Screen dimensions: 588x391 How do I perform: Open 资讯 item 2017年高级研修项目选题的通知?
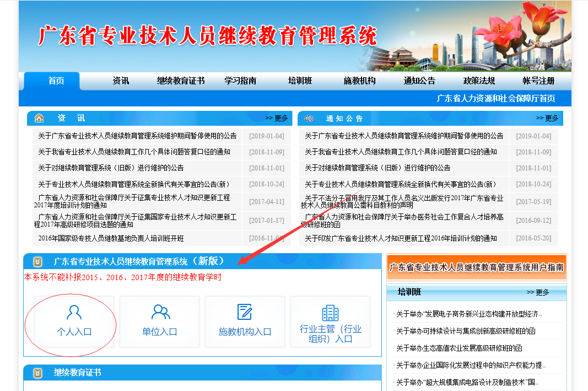(136, 221)
